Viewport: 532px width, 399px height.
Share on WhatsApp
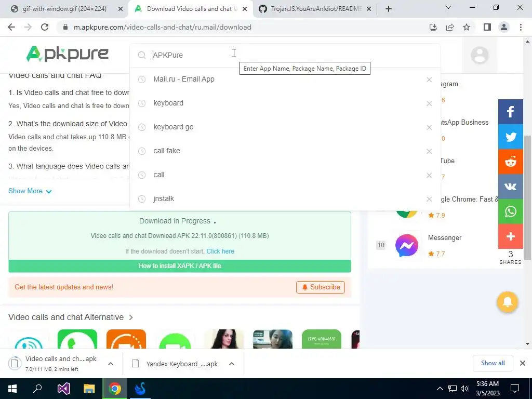510,211
